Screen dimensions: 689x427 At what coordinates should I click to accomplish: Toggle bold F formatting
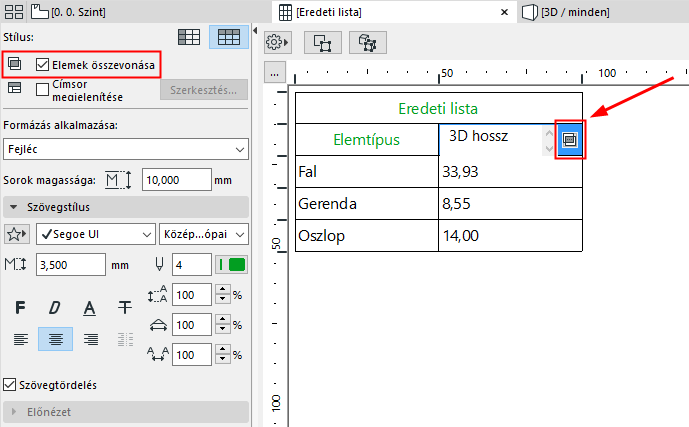[x=20, y=308]
